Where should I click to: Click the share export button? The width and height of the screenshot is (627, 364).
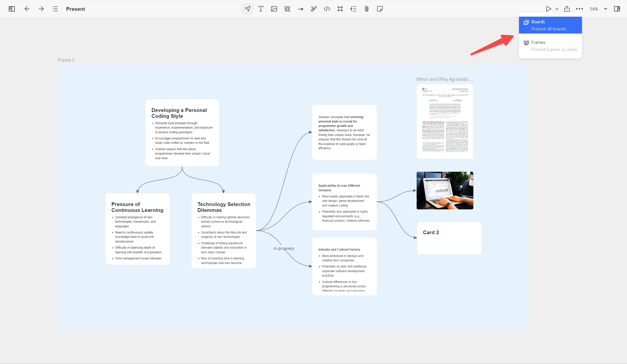(567, 9)
